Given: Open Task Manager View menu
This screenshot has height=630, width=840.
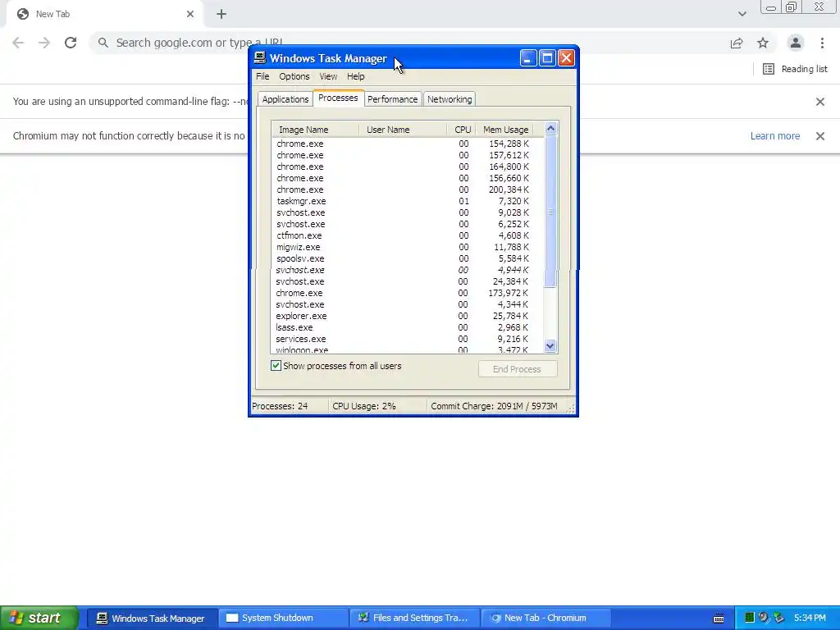Looking at the screenshot, I should point(328,76).
